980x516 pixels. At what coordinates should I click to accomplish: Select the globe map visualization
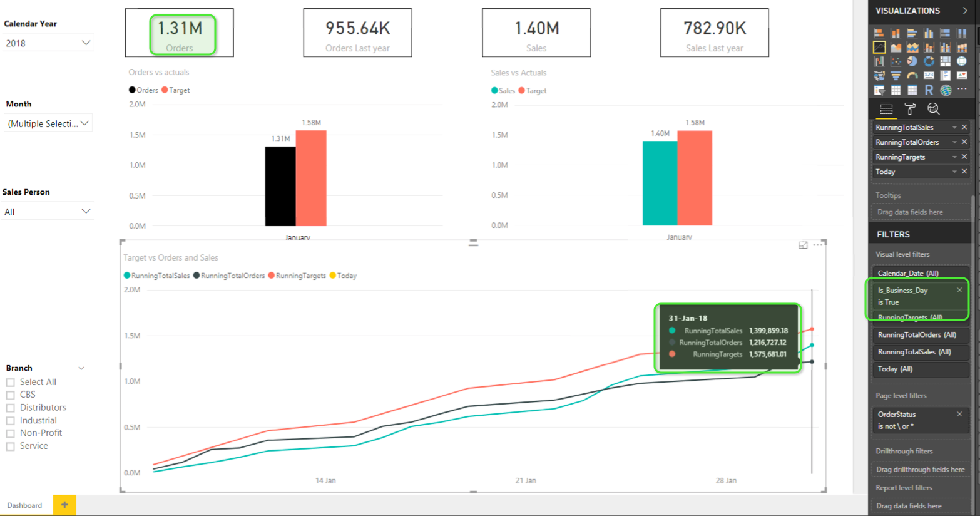[962, 61]
